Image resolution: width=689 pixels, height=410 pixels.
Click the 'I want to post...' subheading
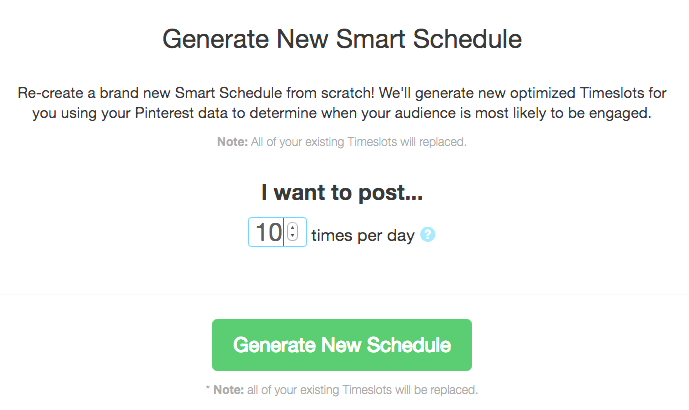pyautogui.click(x=342, y=192)
